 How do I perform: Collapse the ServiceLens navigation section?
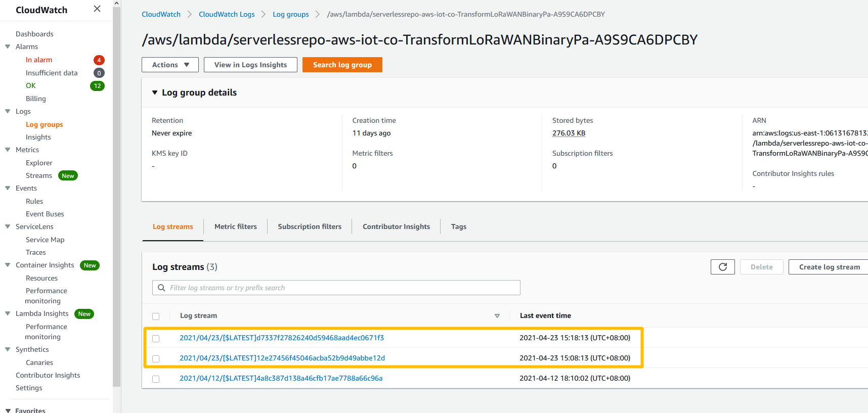tap(8, 226)
